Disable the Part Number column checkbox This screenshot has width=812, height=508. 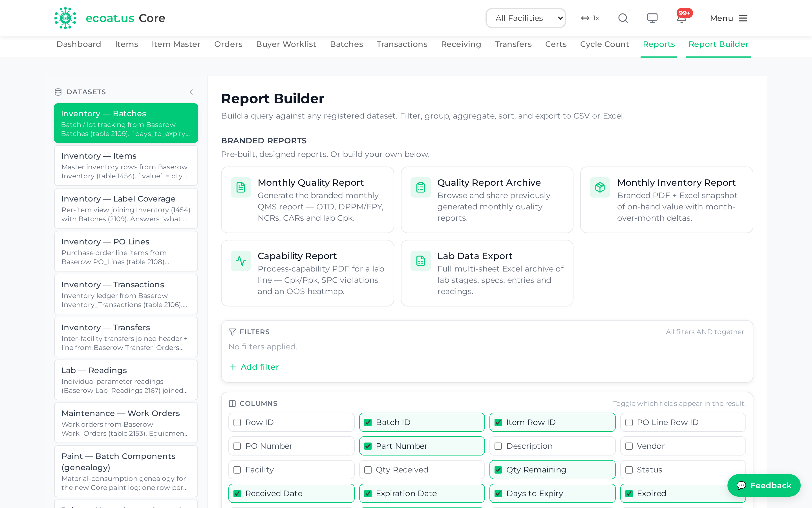click(x=368, y=446)
